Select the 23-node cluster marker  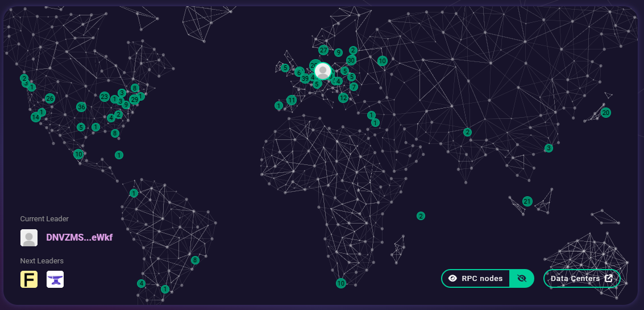(104, 97)
